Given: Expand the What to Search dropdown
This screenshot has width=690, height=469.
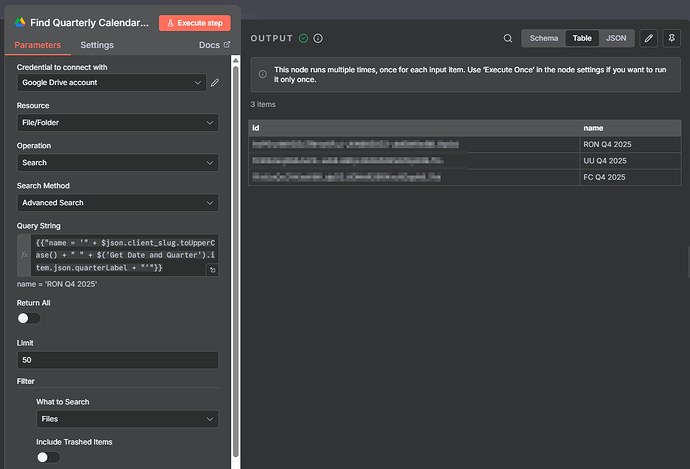Looking at the screenshot, I should 127,419.
